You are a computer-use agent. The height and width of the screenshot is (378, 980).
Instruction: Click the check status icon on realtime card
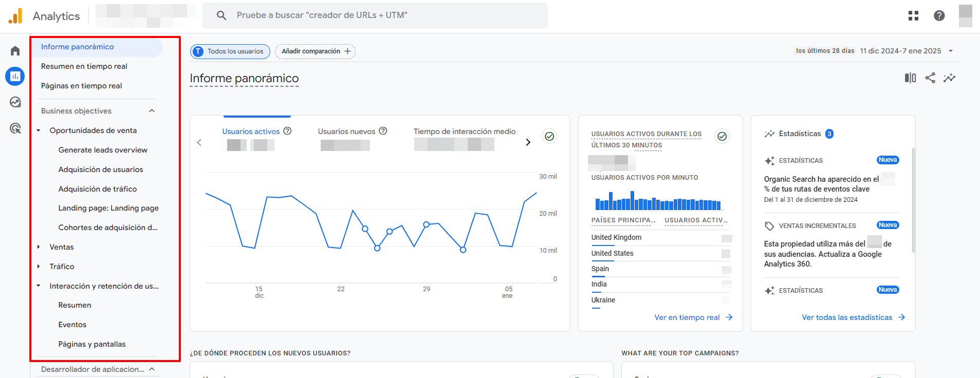tap(722, 136)
